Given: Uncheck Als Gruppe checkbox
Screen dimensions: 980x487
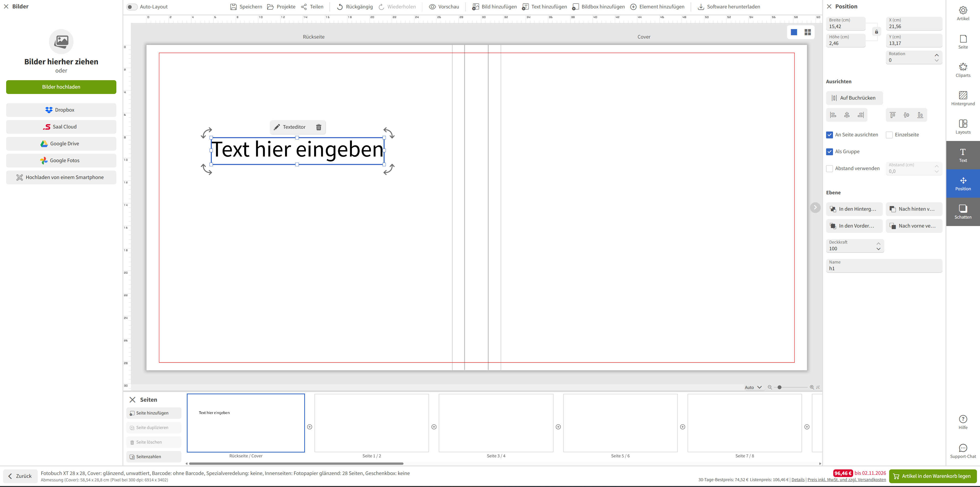Looking at the screenshot, I should click(830, 151).
